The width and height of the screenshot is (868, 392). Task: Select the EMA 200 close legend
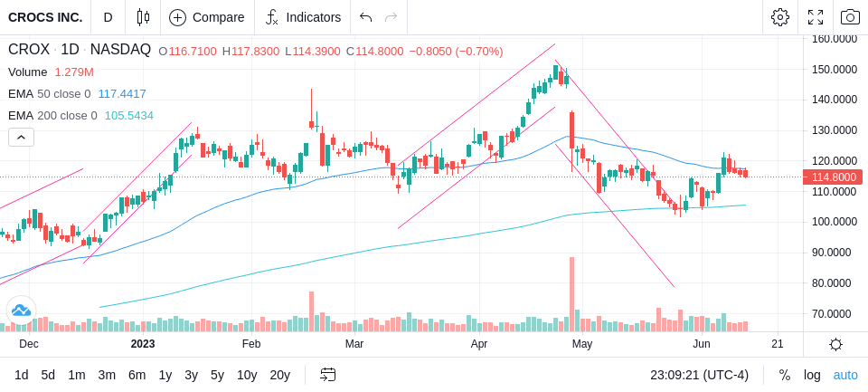(x=52, y=115)
